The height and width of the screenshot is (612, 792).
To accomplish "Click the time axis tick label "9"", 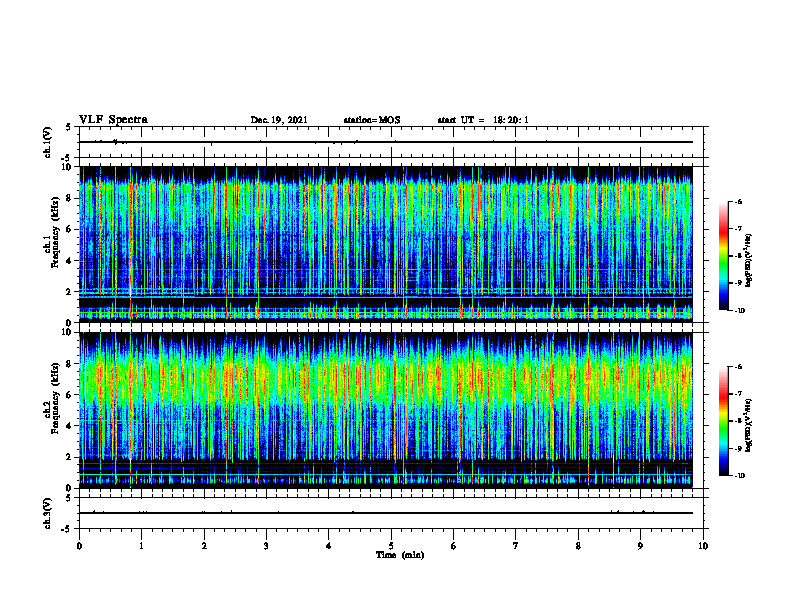I will pyautogui.click(x=640, y=546).
